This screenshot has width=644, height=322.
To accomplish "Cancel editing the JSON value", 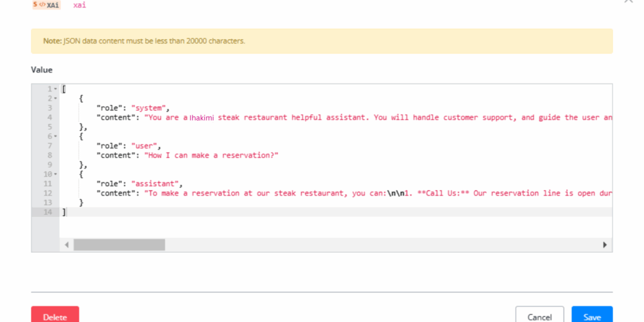I will (539, 316).
